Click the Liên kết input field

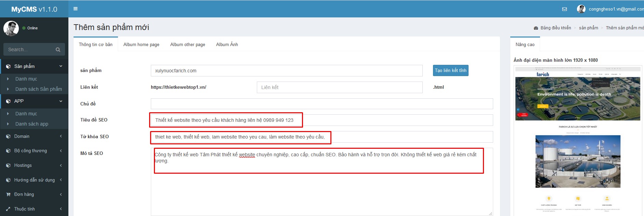point(339,87)
